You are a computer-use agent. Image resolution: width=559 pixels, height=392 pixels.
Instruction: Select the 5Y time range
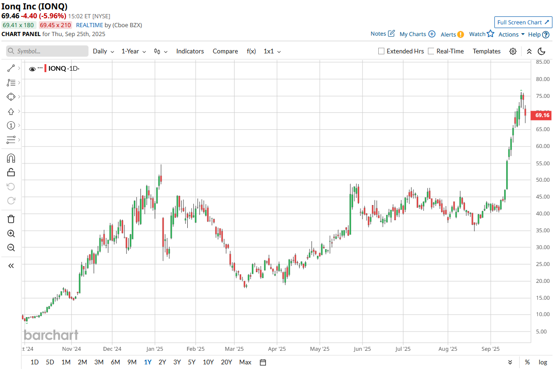(192, 362)
